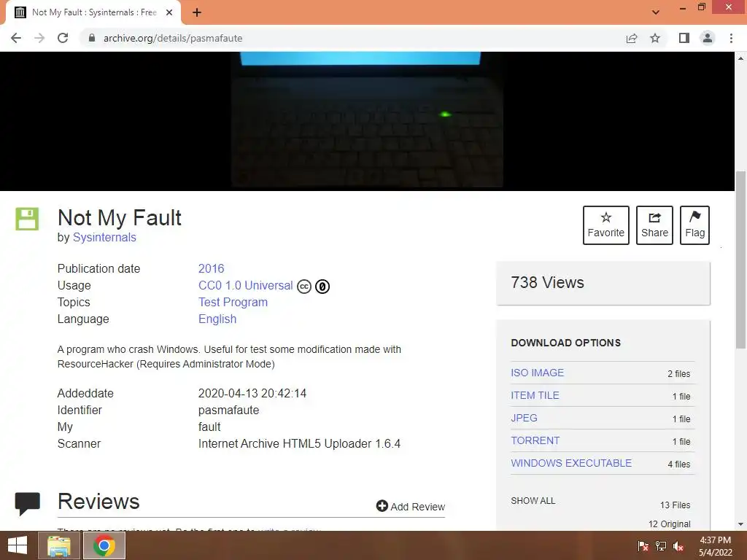Click the browser forward arrow
This screenshot has width=747, height=560.
pyautogui.click(x=39, y=38)
